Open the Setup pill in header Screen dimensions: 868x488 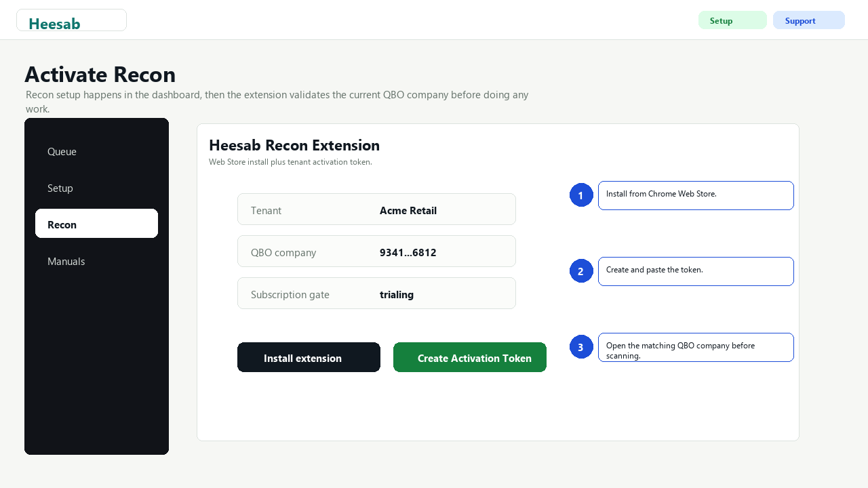tap(732, 20)
